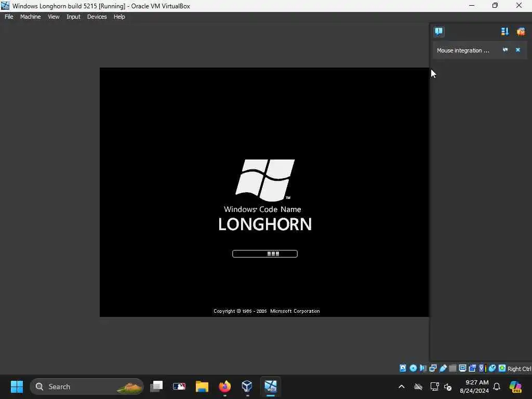Click the USB devices status icon
Image resolution: width=532 pixels, height=399 pixels.
point(443,368)
